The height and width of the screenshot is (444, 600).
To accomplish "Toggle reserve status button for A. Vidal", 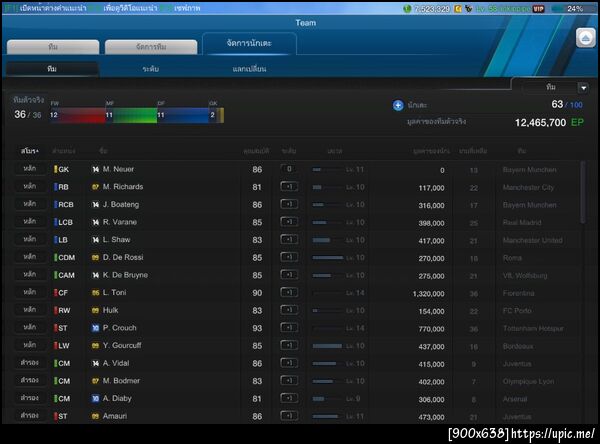I will pos(29,362).
